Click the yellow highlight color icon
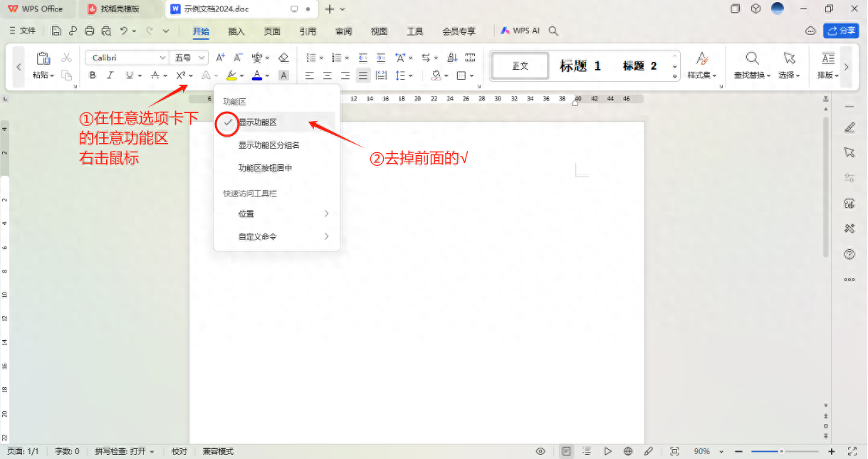The width and height of the screenshot is (868, 459). tap(231, 75)
